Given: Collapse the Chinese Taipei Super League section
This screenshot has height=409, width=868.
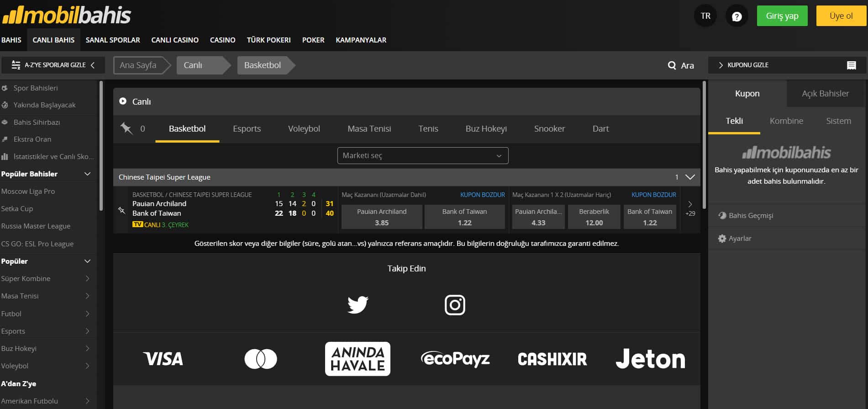Looking at the screenshot, I should tap(690, 177).
